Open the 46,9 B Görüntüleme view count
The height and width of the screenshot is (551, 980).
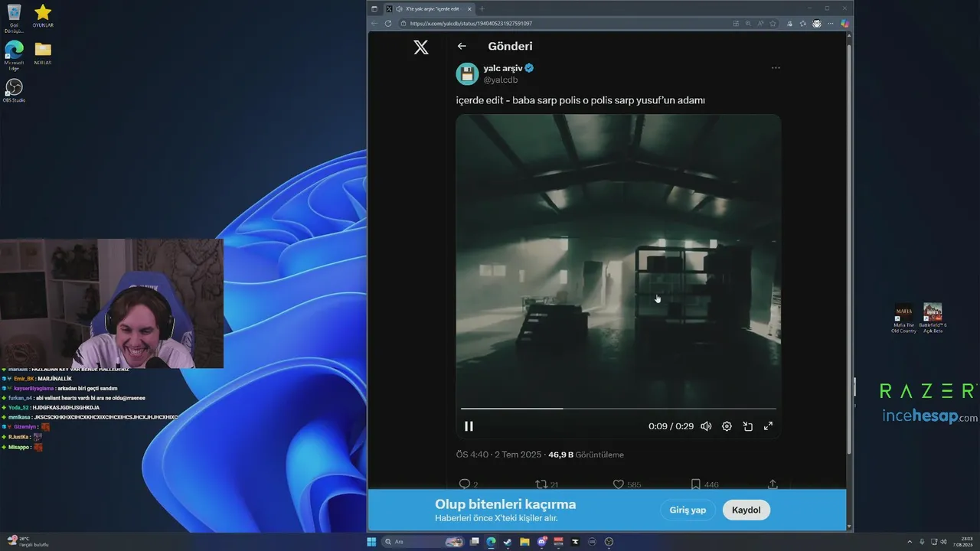pos(586,455)
